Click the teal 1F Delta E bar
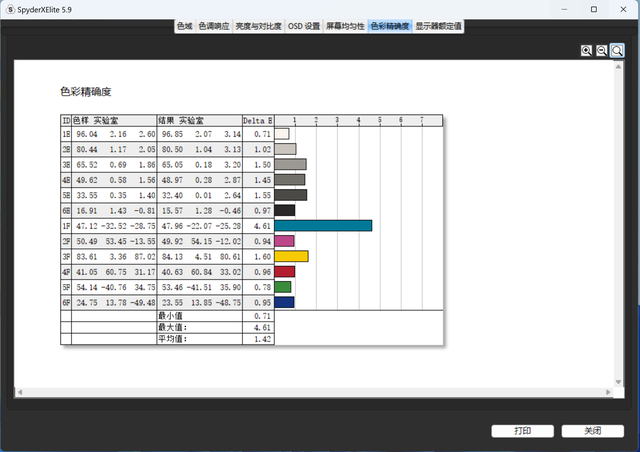The height and width of the screenshot is (452, 640). 323,226
